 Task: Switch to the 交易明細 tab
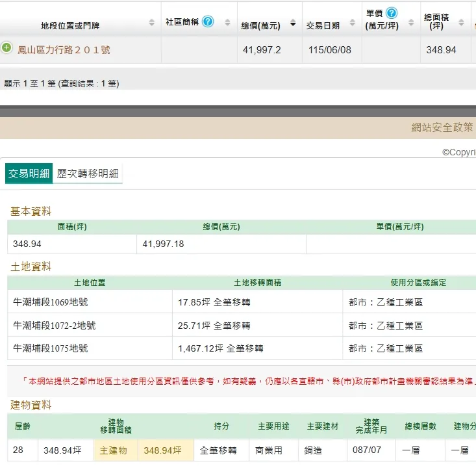(x=29, y=174)
